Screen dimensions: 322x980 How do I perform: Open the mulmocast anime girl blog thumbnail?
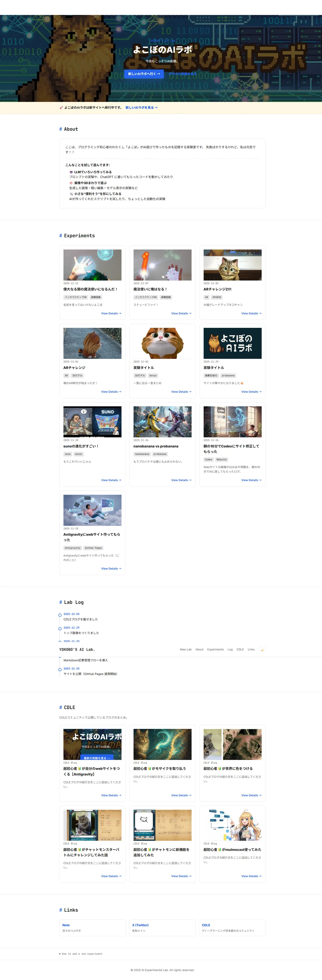click(x=233, y=825)
